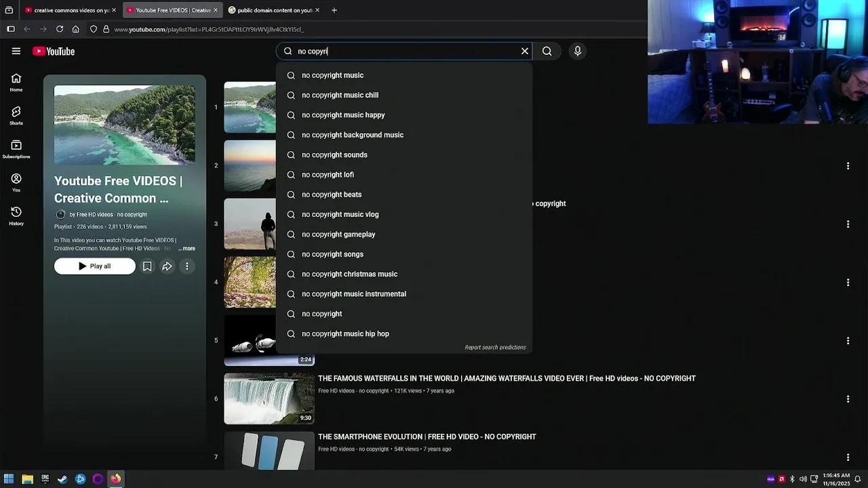Click the browser home icon

point(76,29)
